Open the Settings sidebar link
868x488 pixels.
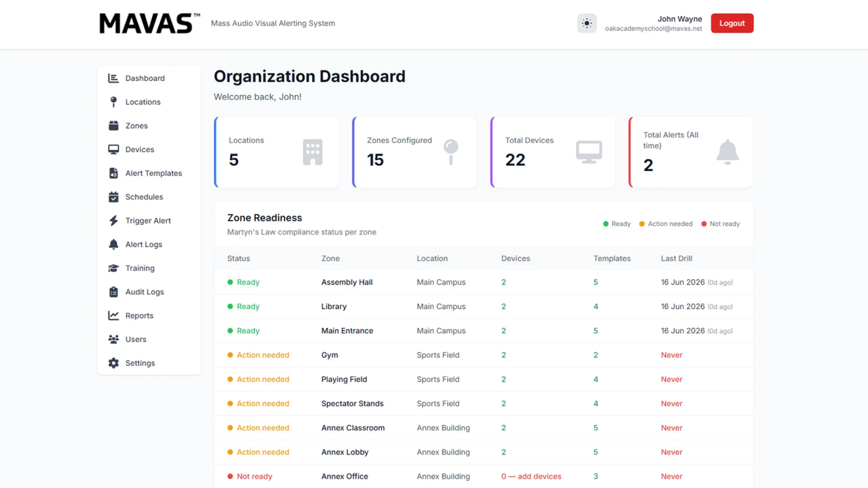(x=149, y=363)
